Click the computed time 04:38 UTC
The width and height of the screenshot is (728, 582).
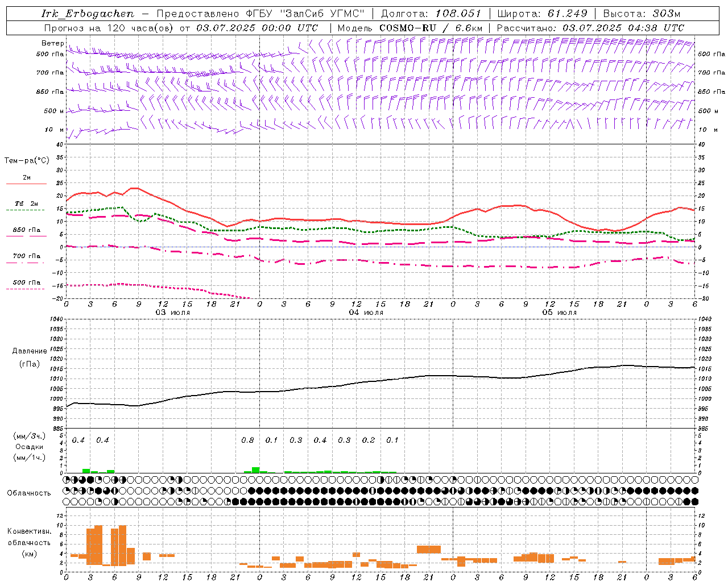(656, 28)
